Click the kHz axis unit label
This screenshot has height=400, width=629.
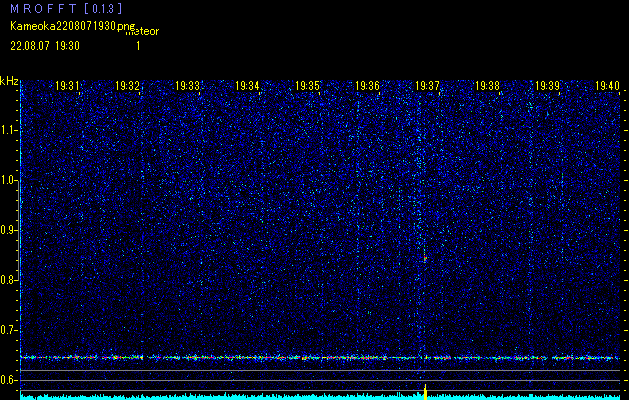pyautogui.click(x=9, y=81)
